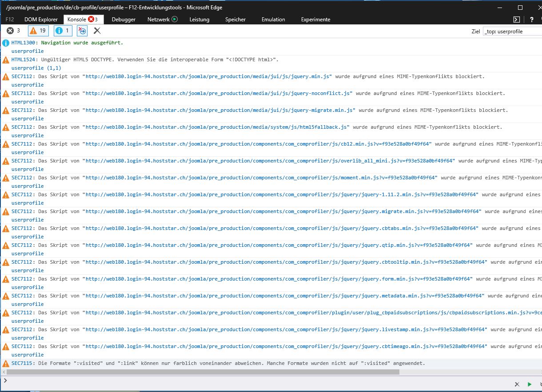Click warning icon of the cbpaidsubscriptions.min.js message

(6, 313)
